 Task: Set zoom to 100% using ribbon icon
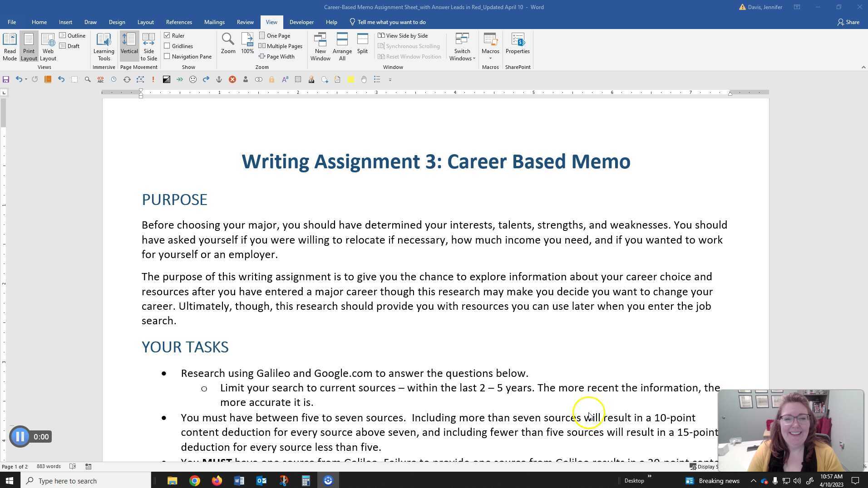pyautogui.click(x=247, y=43)
